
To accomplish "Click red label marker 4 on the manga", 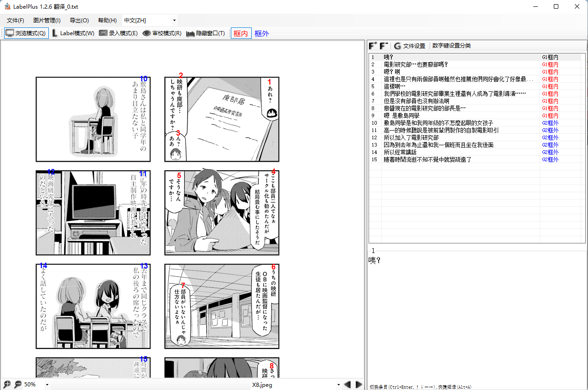I will 273,172.
